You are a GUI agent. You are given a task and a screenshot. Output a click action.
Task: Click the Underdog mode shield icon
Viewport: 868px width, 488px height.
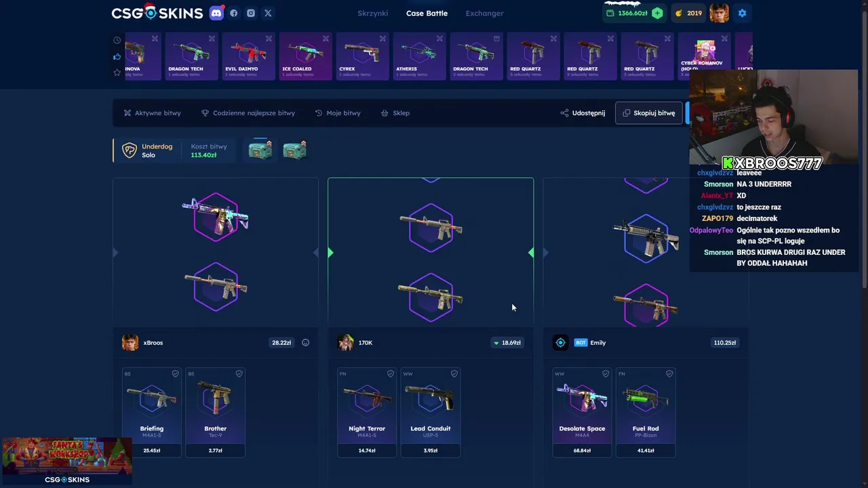pos(130,150)
